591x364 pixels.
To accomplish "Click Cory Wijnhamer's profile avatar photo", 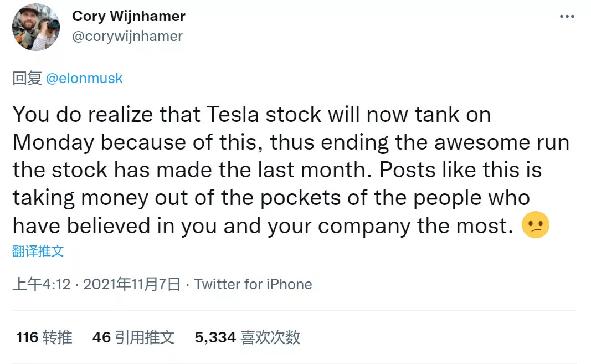I will 36,27.
